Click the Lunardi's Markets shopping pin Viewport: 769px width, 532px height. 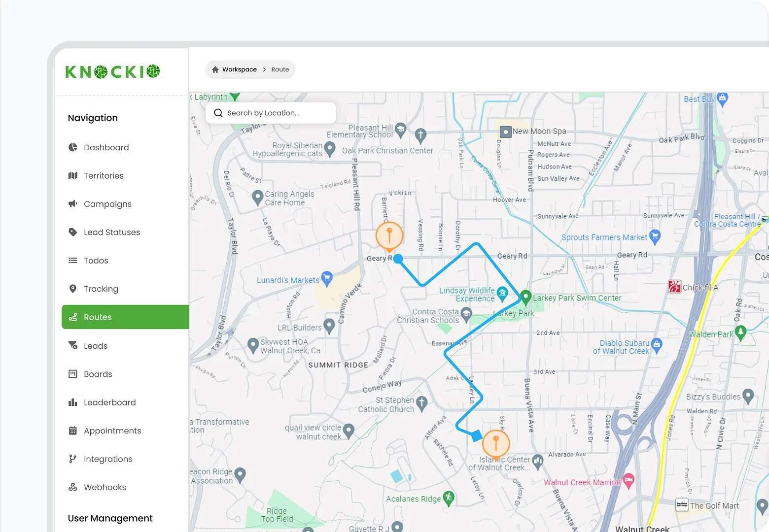tap(327, 278)
